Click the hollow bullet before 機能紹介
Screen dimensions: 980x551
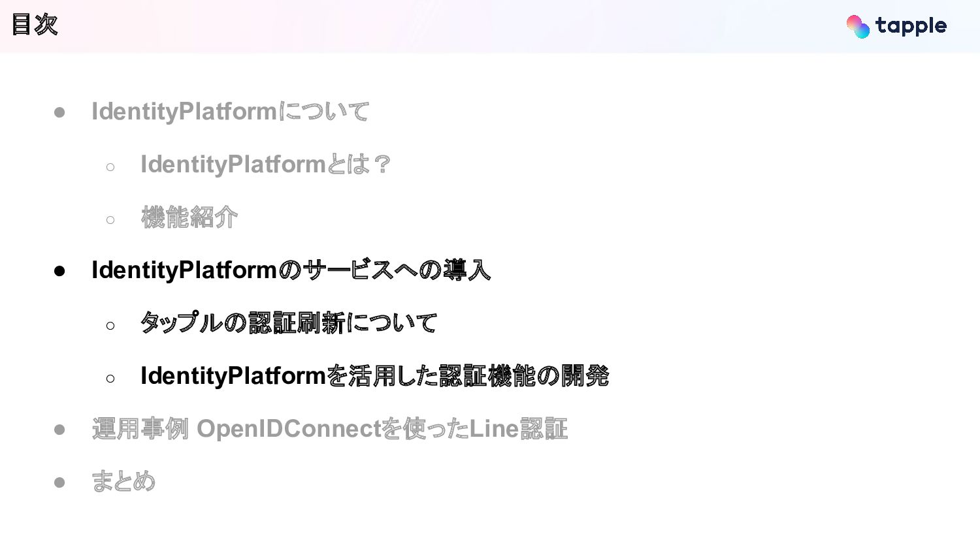pyautogui.click(x=110, y=220)
